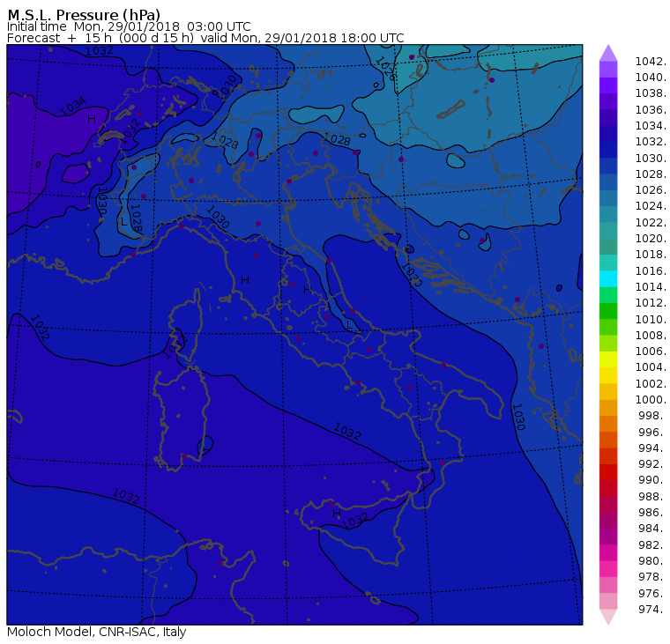Click the pale pink lower arrow cap of the colorbar
The image size is (670, 644).
[x=608, y=617]
